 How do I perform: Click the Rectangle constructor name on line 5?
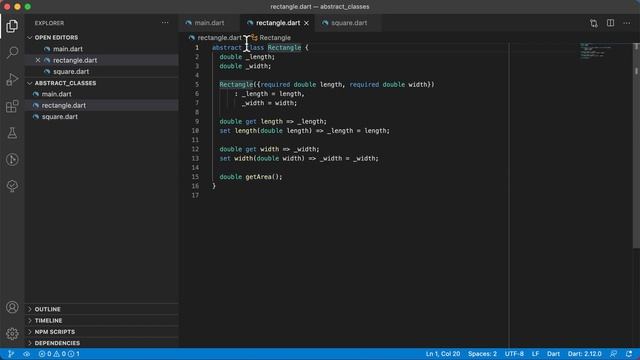236,84
